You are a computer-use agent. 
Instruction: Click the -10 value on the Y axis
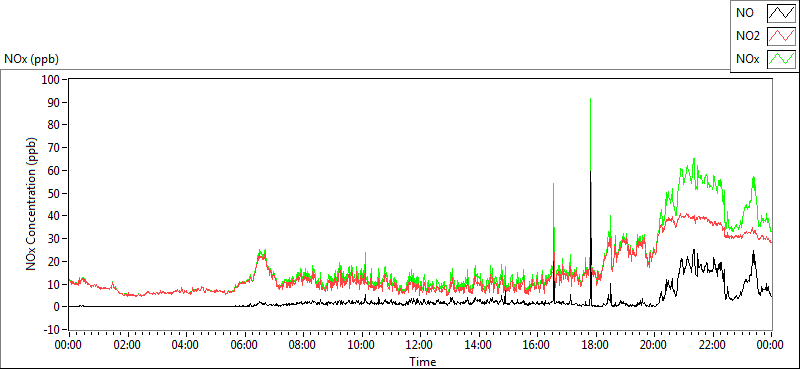(x=53, y=329)
